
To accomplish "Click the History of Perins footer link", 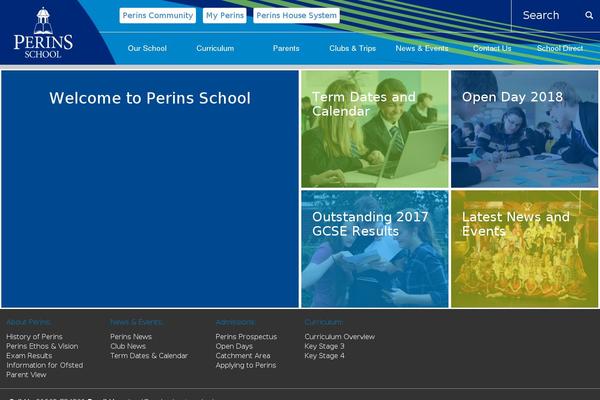I will 34,337.
